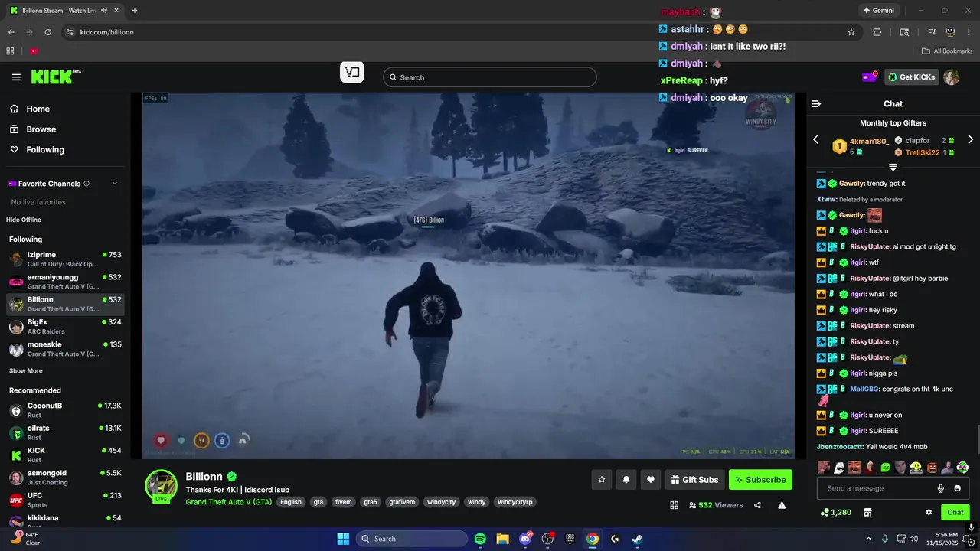This screenshot has width=980, height=551.
Task: Toggle the heart follow button
Action: click(x=651, y=480)
